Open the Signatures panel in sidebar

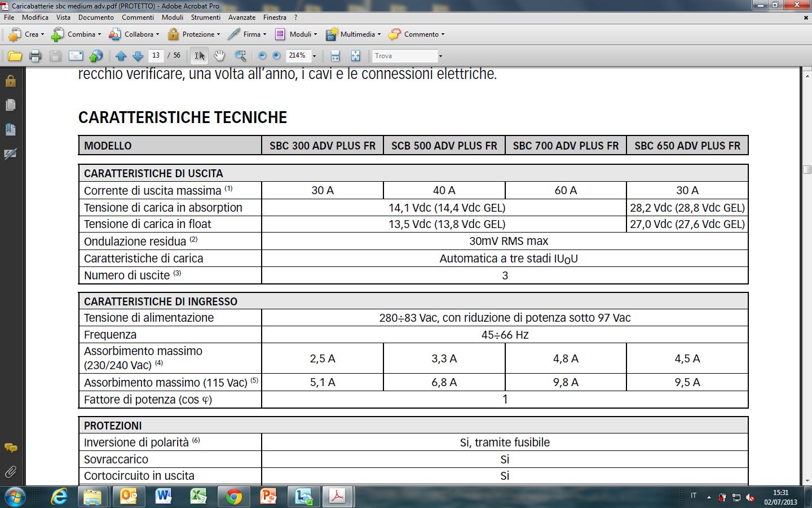(x=10, y=154)
